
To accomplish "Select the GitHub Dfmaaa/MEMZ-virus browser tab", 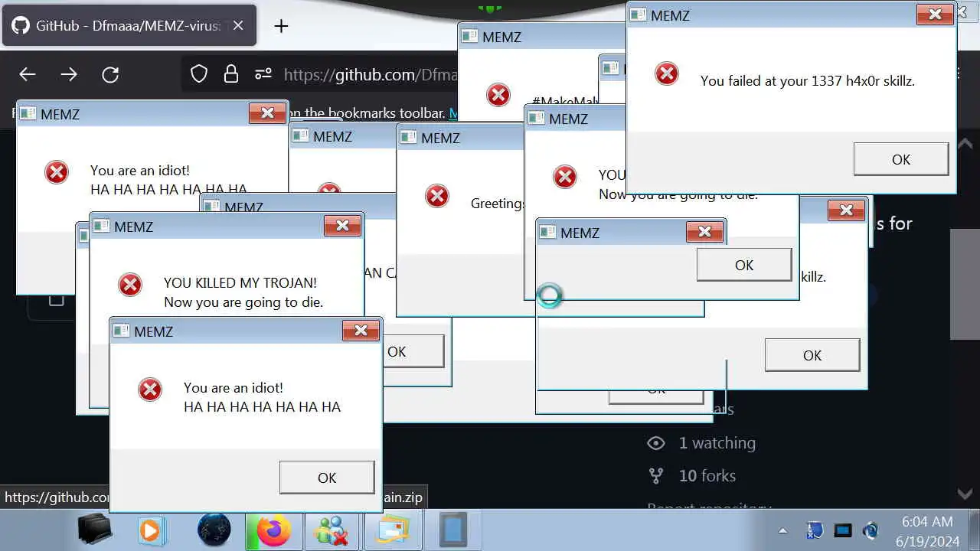I will tap(129, 25).
